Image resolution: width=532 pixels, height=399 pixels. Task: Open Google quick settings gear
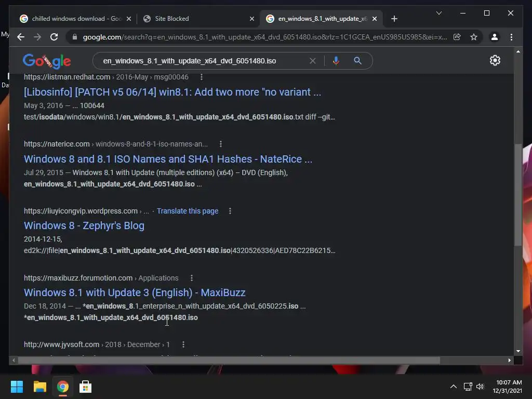click(x=495, y=60)
